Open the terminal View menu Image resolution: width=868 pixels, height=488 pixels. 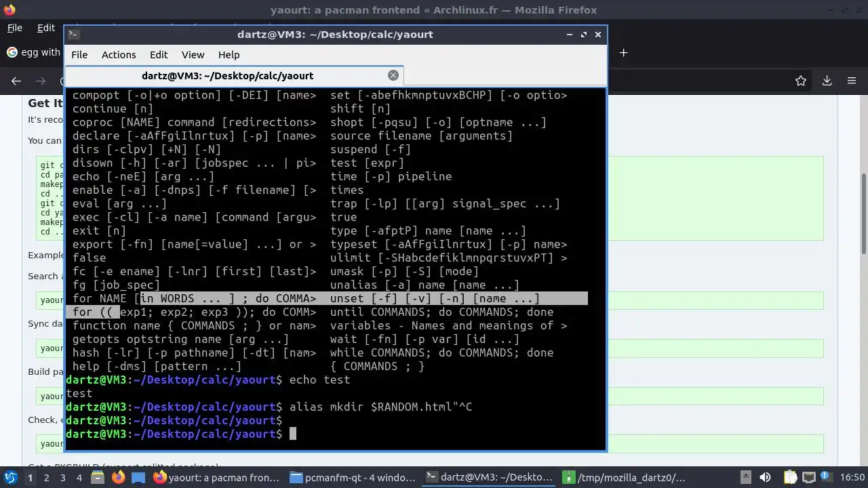click(x=193, y=54)
